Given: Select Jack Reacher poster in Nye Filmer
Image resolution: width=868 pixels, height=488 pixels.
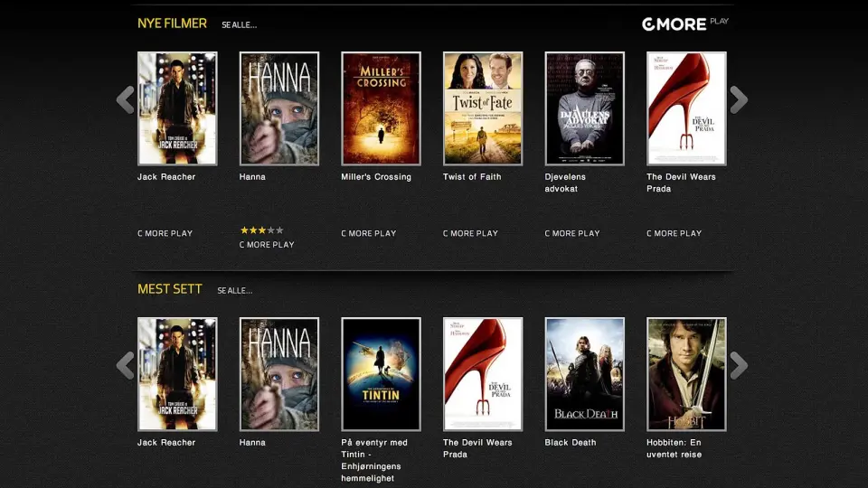Looking at the screenshot, I should coord(177,108).
